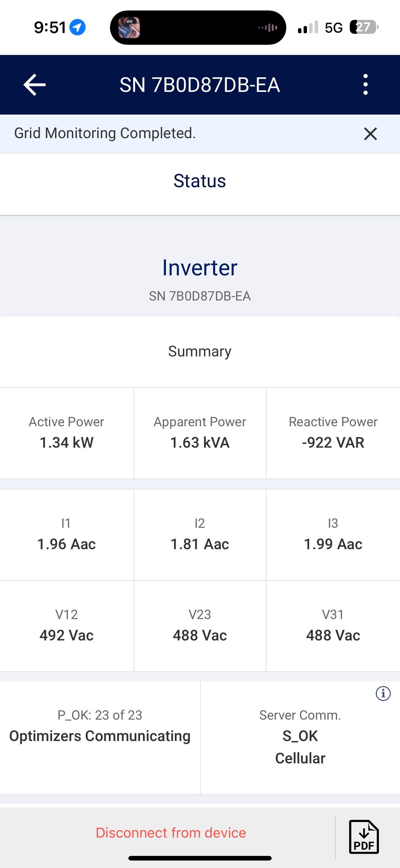Tap the Server Comm. info icon
The height and width of the screenshot is (868, 400).
pyautogui.click(x=383, y=694)
